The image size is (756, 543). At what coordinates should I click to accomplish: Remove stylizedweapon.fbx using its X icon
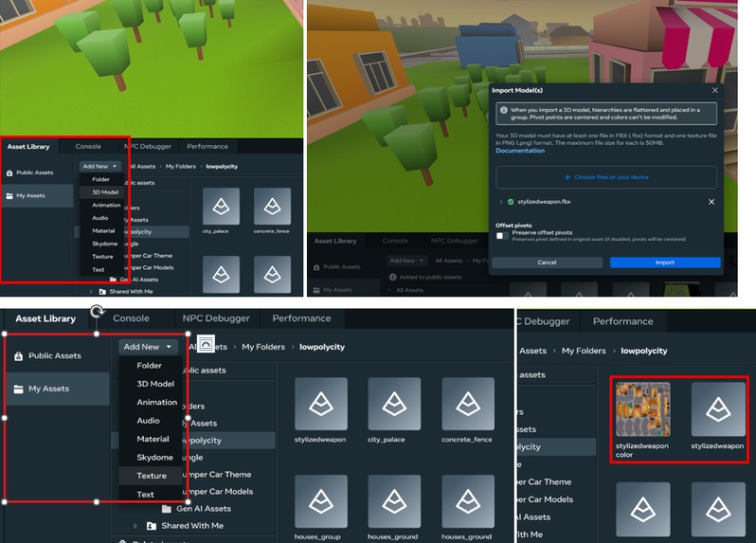[711, 202]
